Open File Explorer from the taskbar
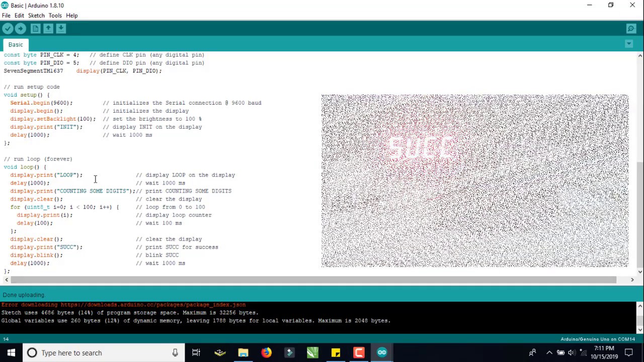Viewport: 644px width, 362px height. [243, 353]
